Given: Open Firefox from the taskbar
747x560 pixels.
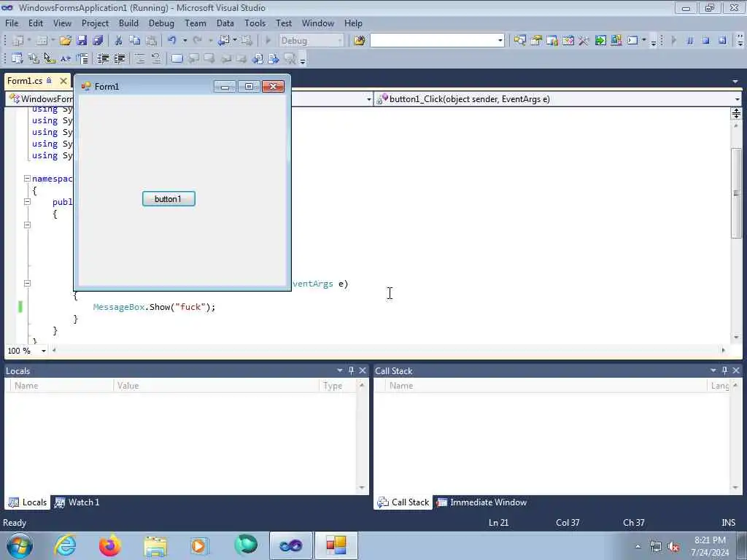Looking at the screenshot, I should pos(109,545).
